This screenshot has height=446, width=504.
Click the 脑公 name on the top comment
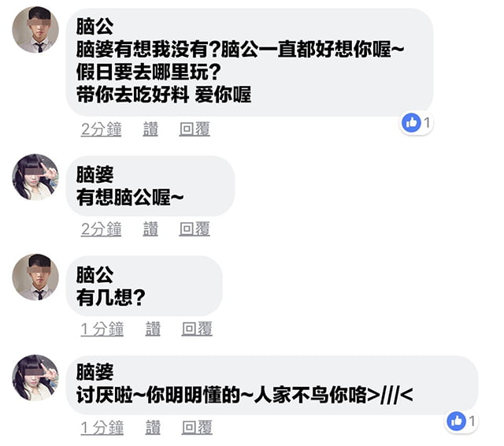point(94,26)
